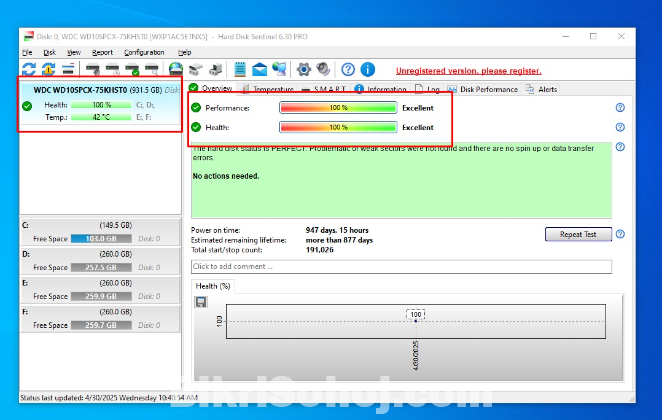Click the blue info circle toolbar icon
Screen dimensions: 662x420
click(368, 69)
